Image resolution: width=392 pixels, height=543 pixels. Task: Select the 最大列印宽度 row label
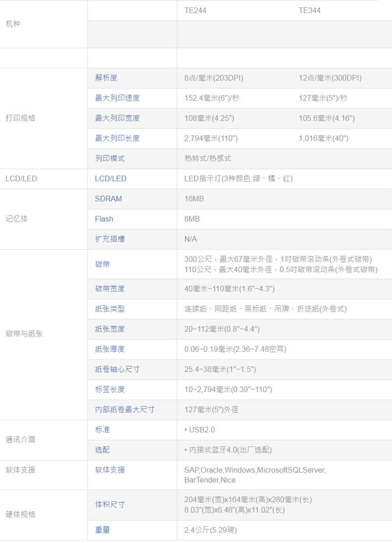[x=118, y=118]
